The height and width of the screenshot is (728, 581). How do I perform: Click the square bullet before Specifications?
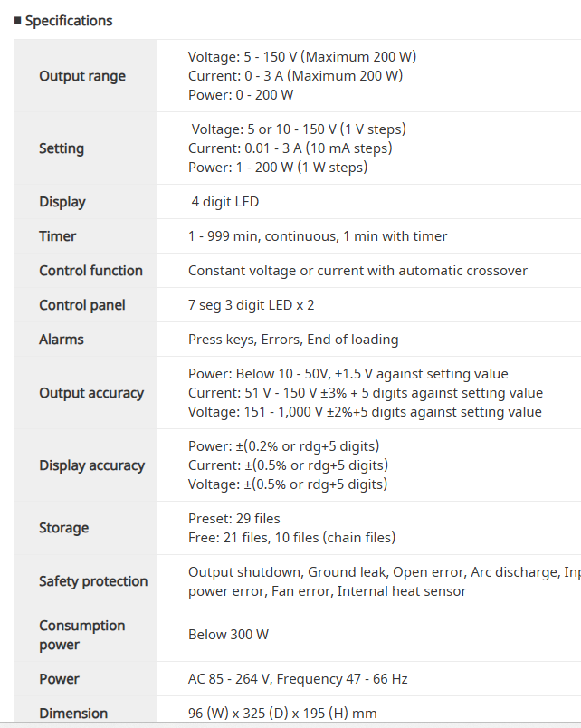click(17, 19)
